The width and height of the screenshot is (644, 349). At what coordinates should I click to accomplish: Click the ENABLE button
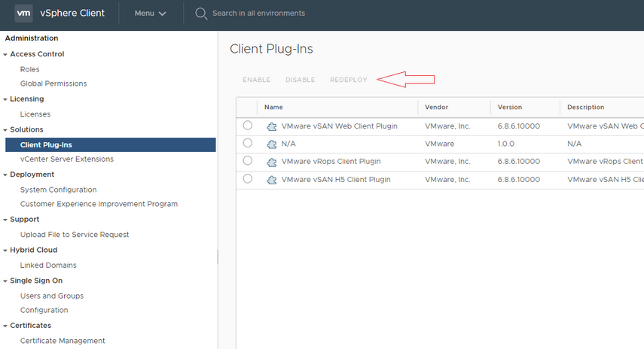tap(256, 80)
